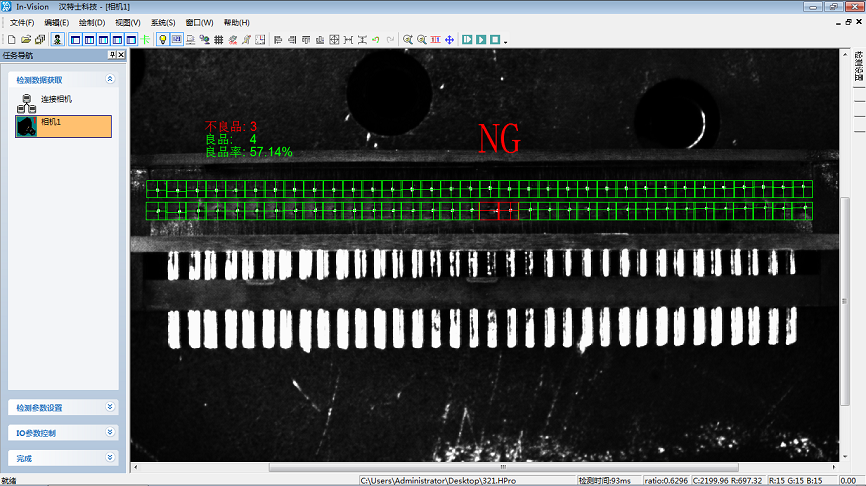
Task: Open the 文件(F) menu
Action: [21, 22]
